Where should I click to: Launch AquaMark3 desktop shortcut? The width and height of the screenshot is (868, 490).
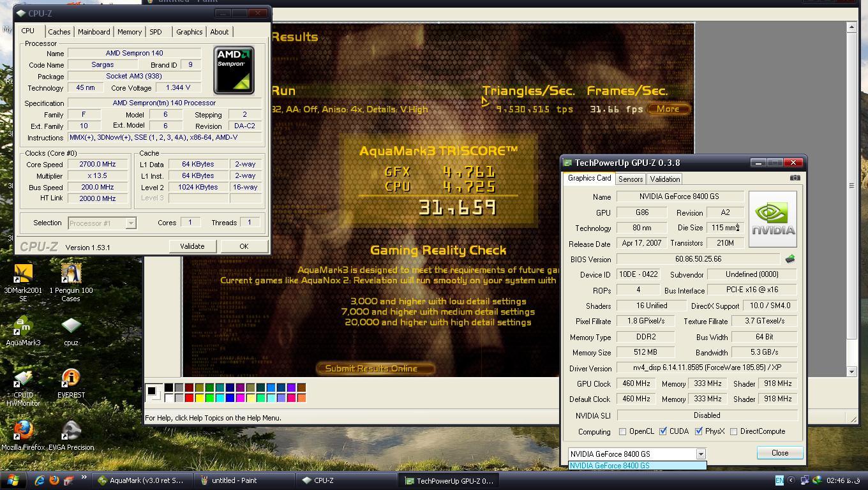(23, 331)
